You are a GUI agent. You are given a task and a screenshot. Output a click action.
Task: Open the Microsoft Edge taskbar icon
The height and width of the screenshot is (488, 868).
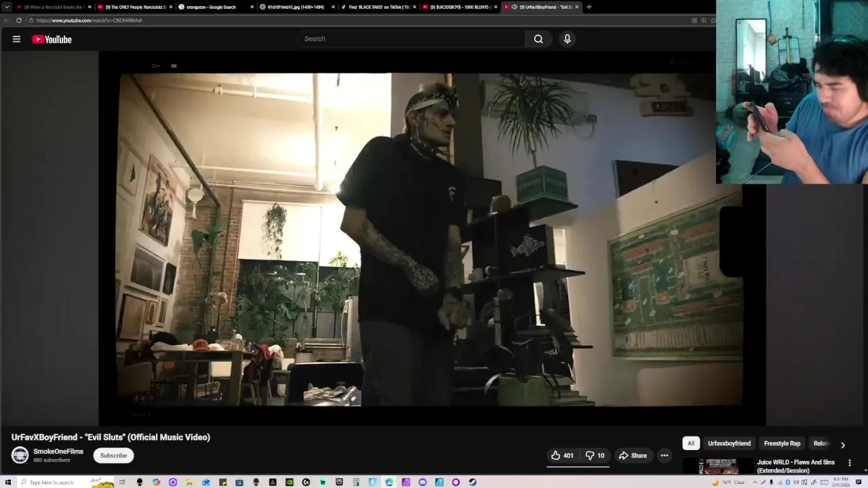[x=389, y=482]
